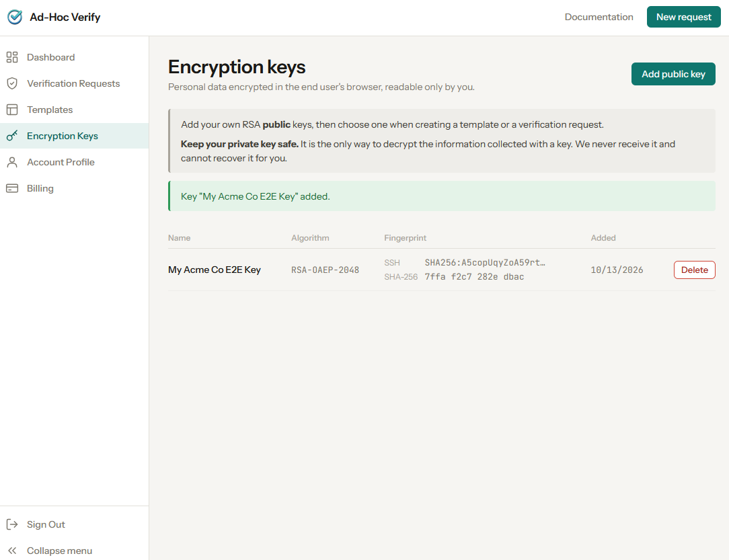
Task: Click the RSA-OAEP-2048 algorithm value
Action: pyautogui.click(x=325, y=270)
